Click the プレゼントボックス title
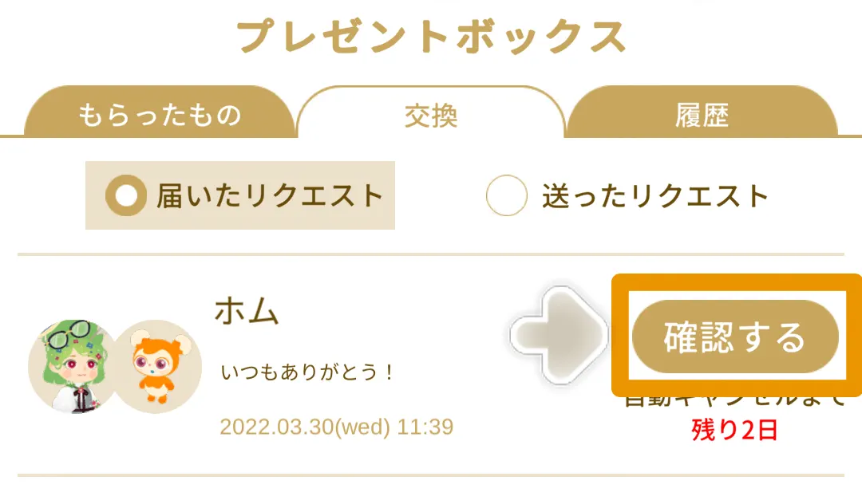 [x=431, y=37]
